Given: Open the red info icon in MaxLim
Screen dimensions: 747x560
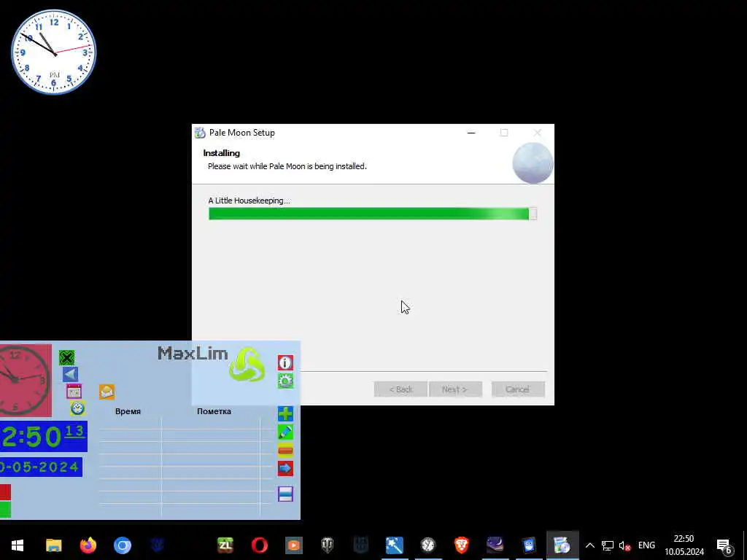Looking at the screenshot, I should tap(285, 363).
